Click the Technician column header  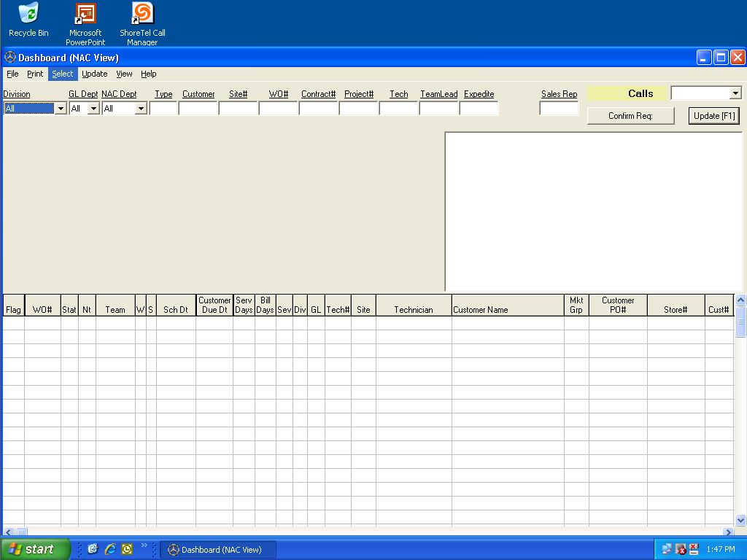(x=414, y=306)
